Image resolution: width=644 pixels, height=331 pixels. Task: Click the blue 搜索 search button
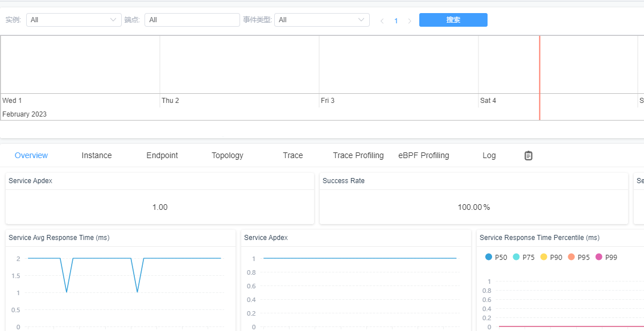point(453,20)
